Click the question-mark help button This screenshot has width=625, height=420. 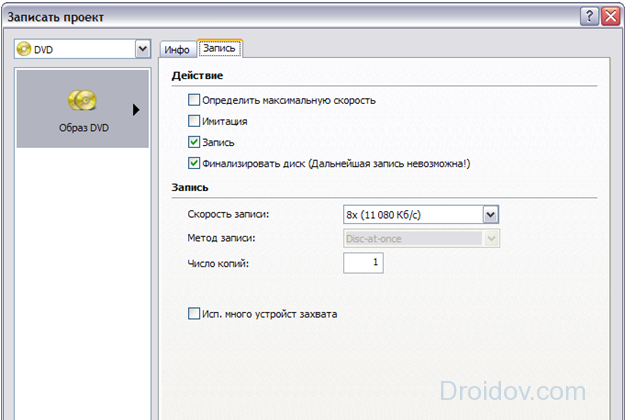tap(589, 17)
